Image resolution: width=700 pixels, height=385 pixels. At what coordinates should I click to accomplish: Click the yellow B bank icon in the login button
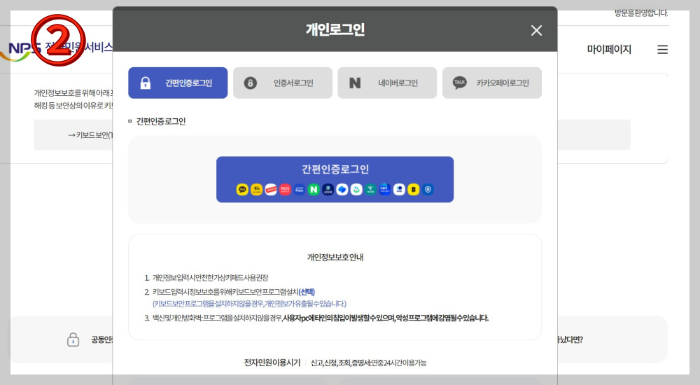pos(413,189)
